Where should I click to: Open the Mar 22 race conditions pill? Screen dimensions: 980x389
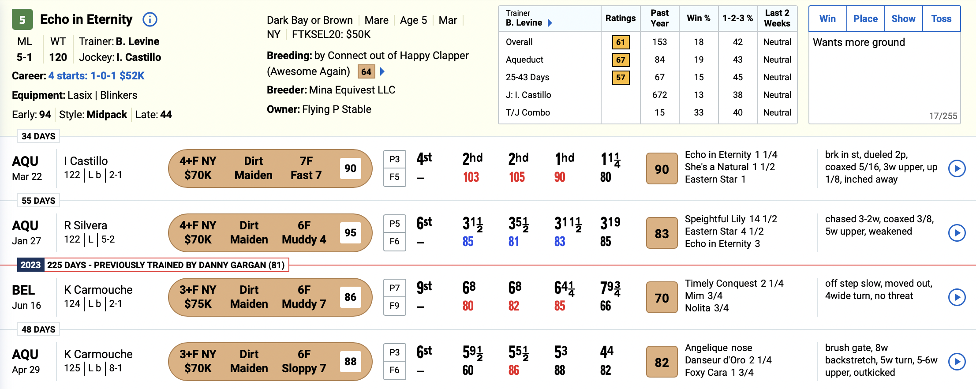[270, 168]
